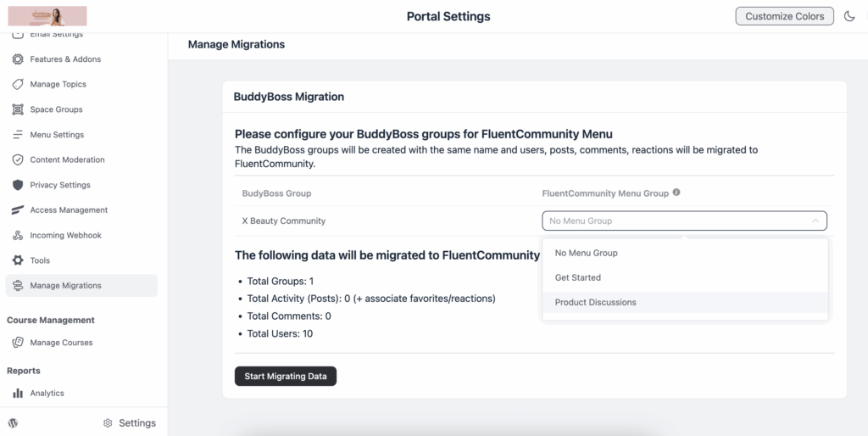Screen dimensions: 868x436
Task: Choose Get Started menu group option
Action: pos(685,277)
